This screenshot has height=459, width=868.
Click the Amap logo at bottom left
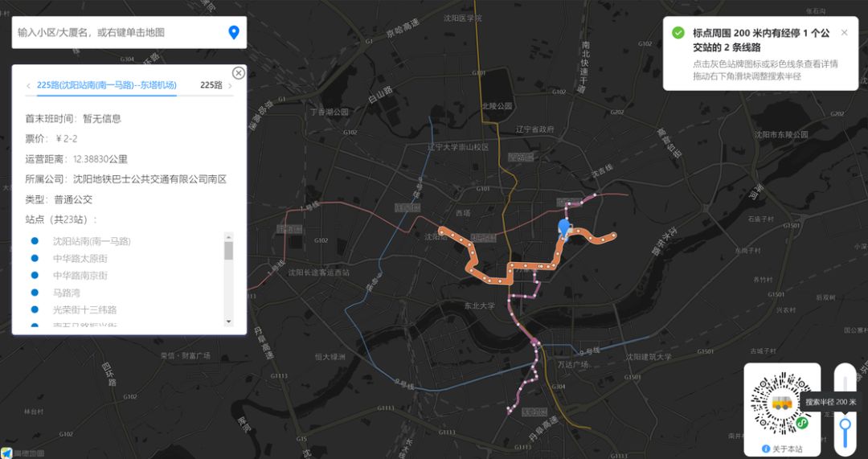tap(23, 453)
